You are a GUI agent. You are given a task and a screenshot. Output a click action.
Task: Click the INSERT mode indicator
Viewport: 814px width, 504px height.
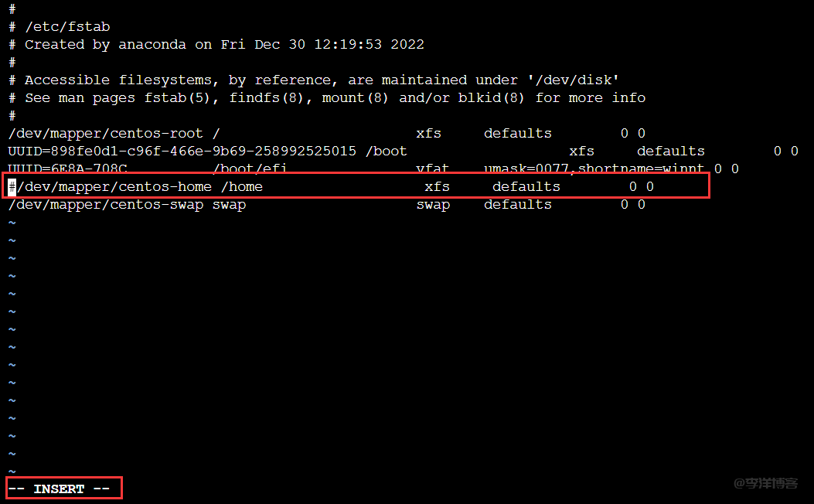[x=60, y=489]
